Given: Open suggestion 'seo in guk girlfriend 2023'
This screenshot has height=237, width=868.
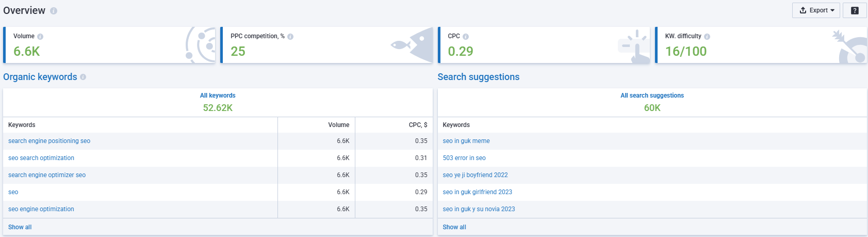Looking at the screenshot, I should (x=478, y=192).
